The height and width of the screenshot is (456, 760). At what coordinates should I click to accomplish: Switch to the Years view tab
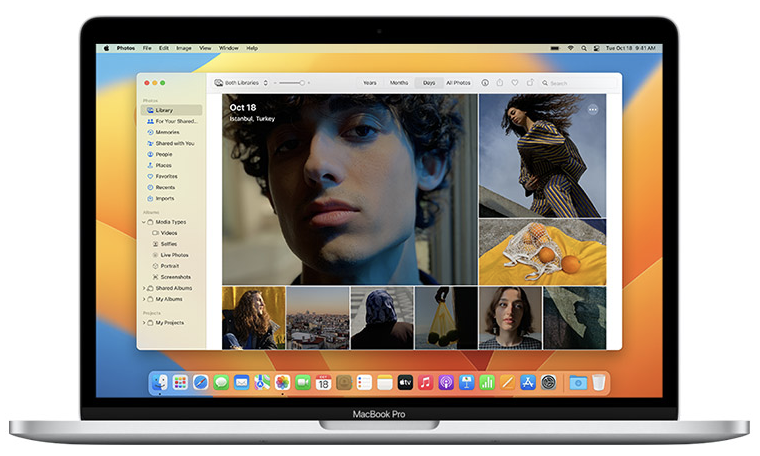(x=369, y=83)
